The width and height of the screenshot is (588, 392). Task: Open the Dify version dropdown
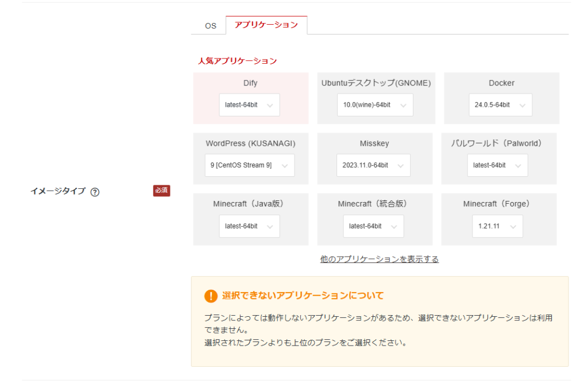click(x=249, y=105)
